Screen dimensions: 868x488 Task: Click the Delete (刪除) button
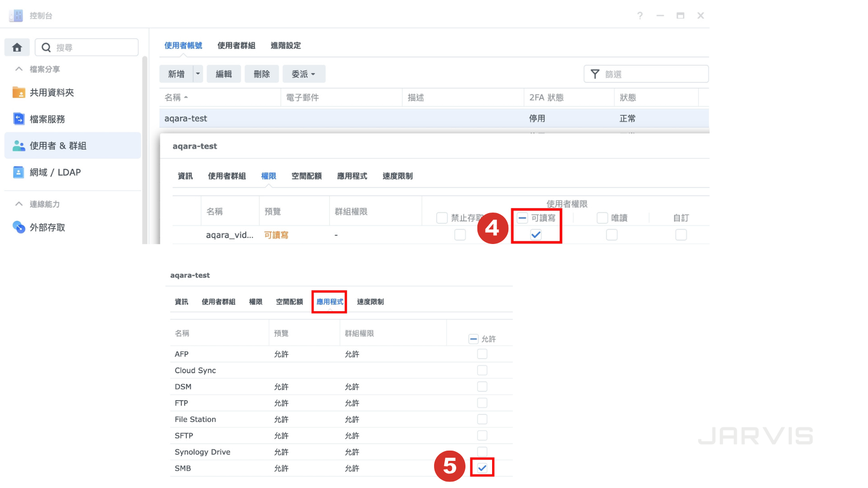261,74
